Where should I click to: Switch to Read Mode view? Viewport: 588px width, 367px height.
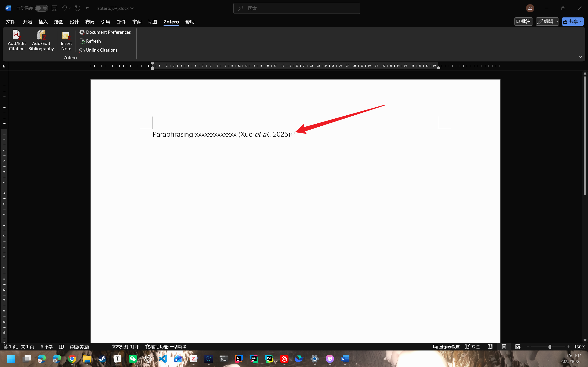[x=490, y=347]
